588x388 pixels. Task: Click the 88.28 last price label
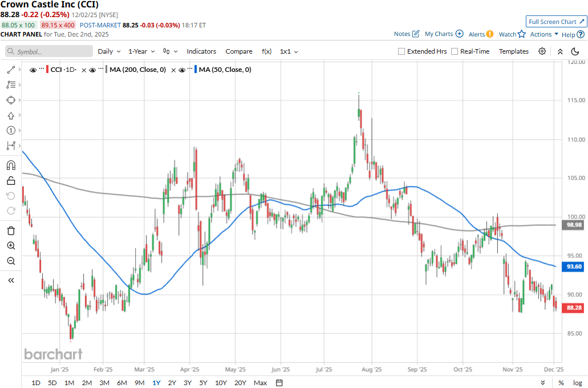[574, 308]
